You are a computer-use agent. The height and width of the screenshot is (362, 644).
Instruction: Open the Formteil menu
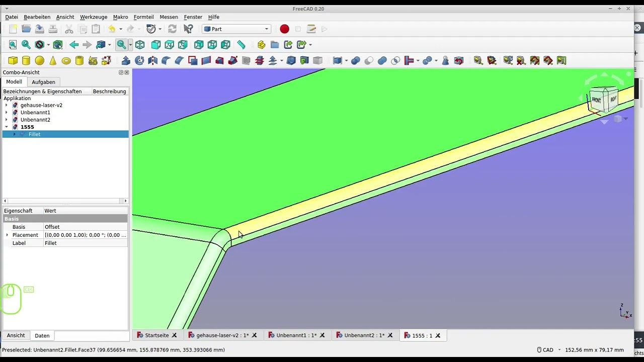(144, 17)
